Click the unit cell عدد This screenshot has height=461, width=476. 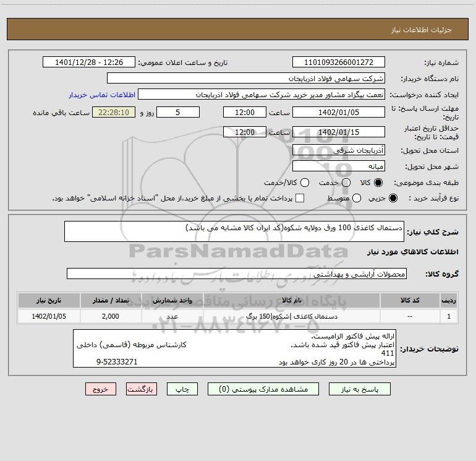[x=172, y=316]
